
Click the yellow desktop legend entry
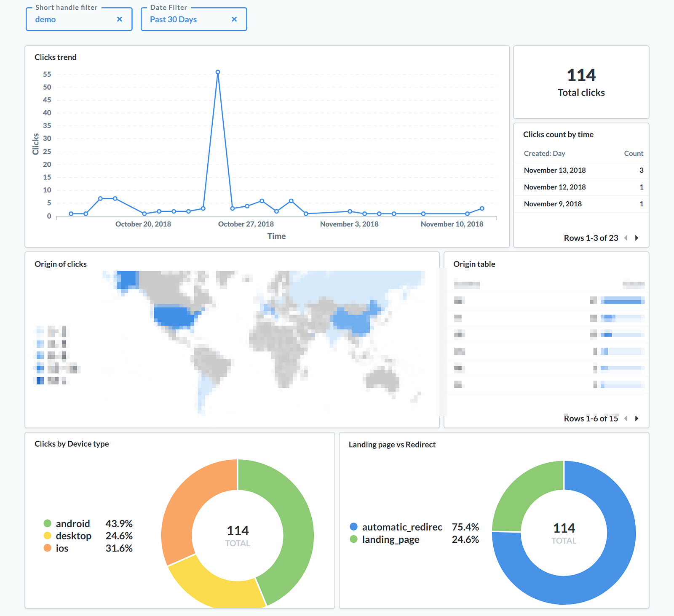[67, 536]
